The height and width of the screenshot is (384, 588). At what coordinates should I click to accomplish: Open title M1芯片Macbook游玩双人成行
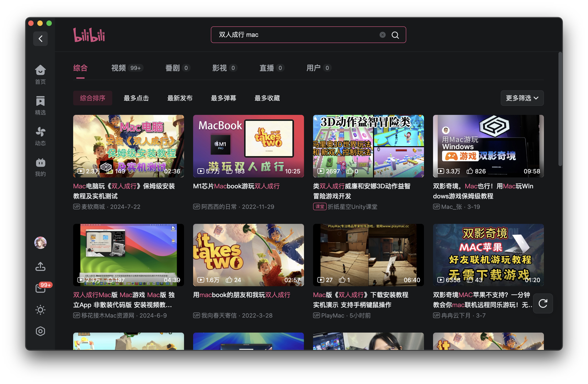(236, 186)
